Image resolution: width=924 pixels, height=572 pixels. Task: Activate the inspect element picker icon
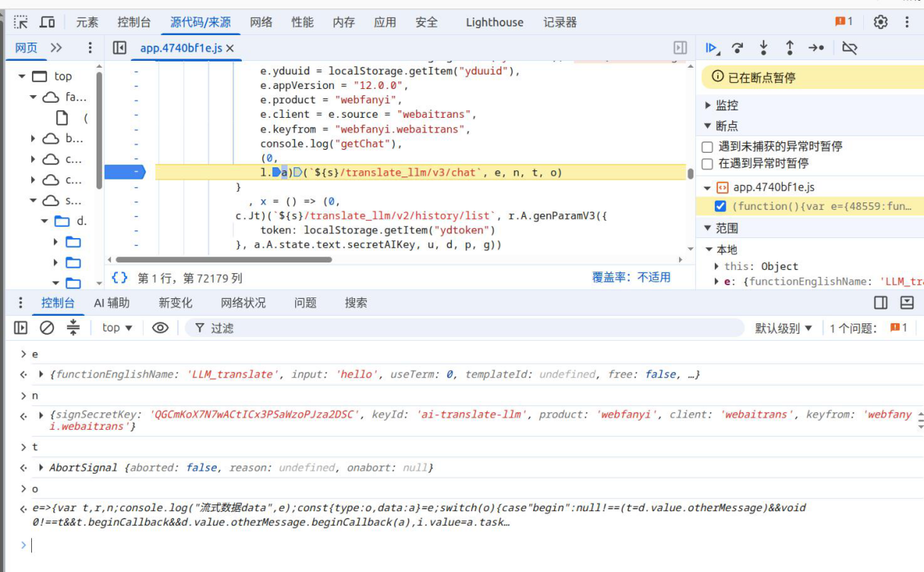(x=21, y=22)
